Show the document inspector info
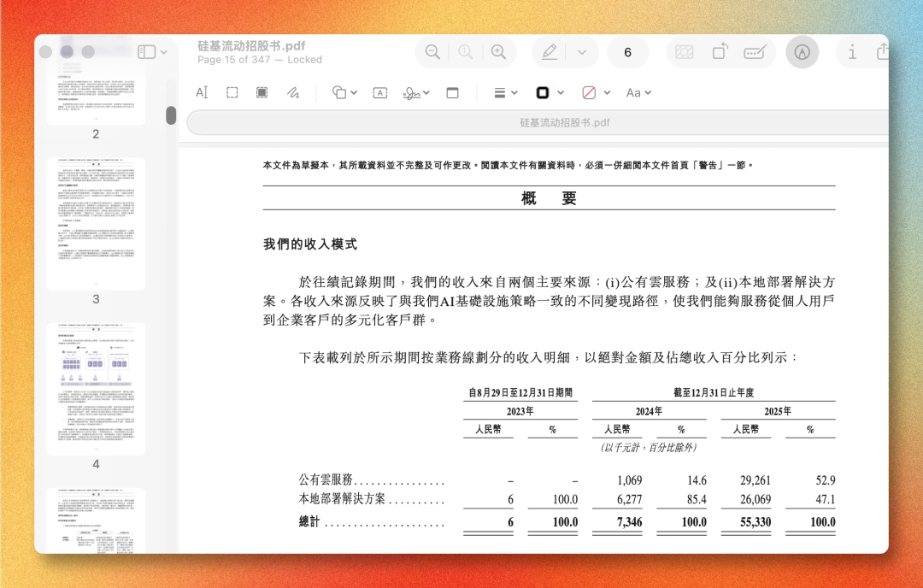923x588 pixels. pyautogui.click(x=852, y=52)
